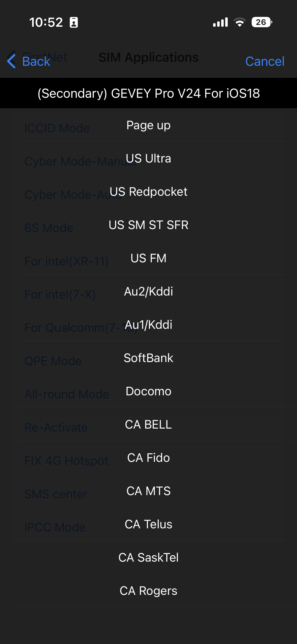297x644 pixels.
Task: Choose SoftBank carrier
Action: tap(148, 358)
